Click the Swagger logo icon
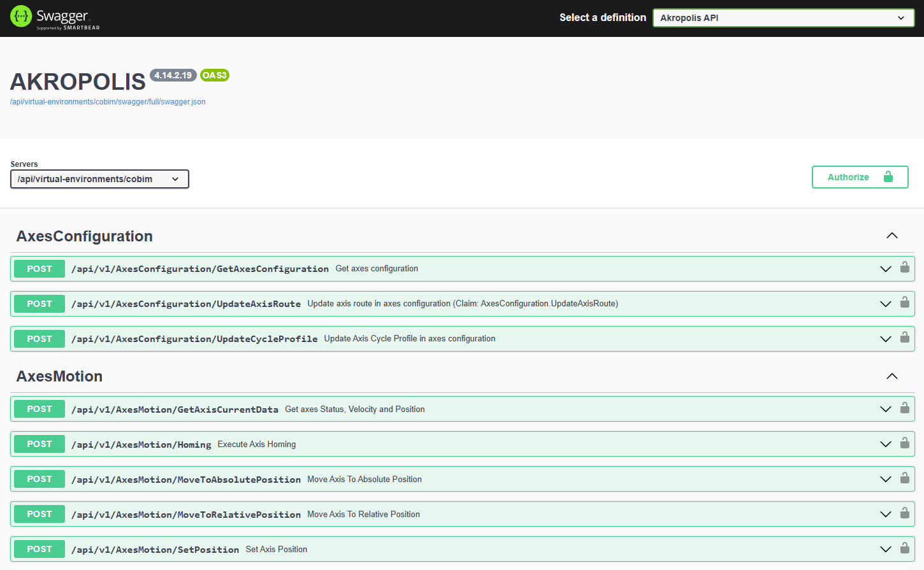Viewport: 924px width, 570px height. click(x=21, y=17)
